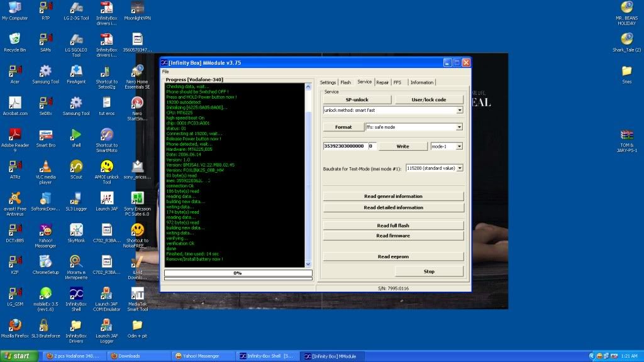Select the Service tab
644x362 pixels.
364,82
